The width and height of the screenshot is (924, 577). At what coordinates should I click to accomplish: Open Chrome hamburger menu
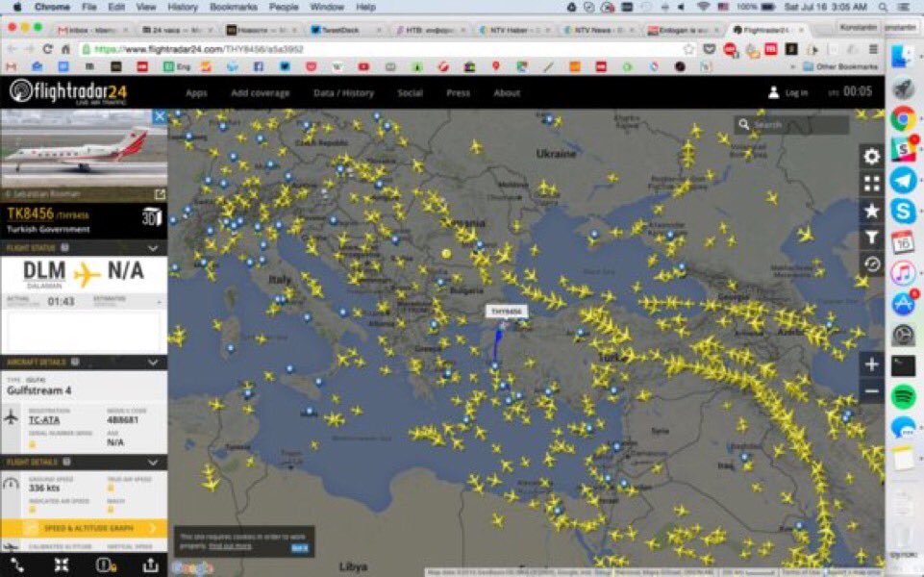[873, 49]
